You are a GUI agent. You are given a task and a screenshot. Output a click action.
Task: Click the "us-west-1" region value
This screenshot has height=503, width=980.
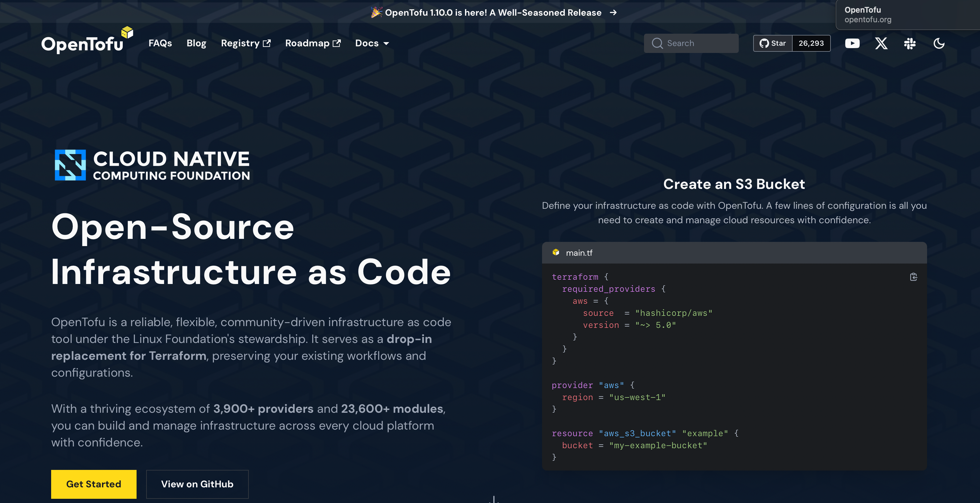[637, 397]
